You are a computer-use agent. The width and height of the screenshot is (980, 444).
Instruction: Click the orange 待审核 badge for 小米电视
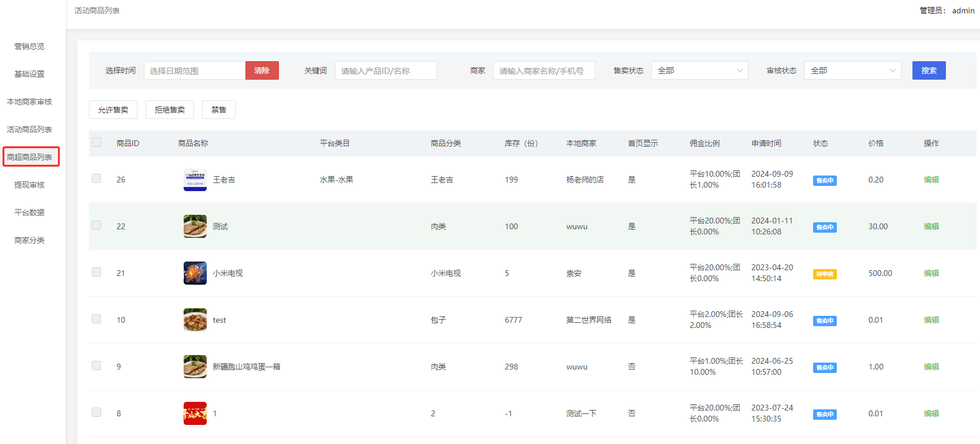point(824,274)
